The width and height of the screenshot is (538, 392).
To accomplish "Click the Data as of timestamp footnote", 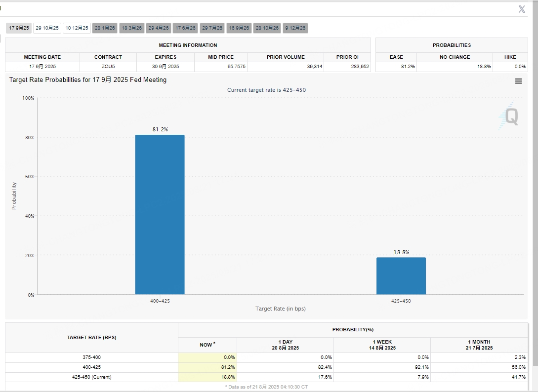I will 266,387.
